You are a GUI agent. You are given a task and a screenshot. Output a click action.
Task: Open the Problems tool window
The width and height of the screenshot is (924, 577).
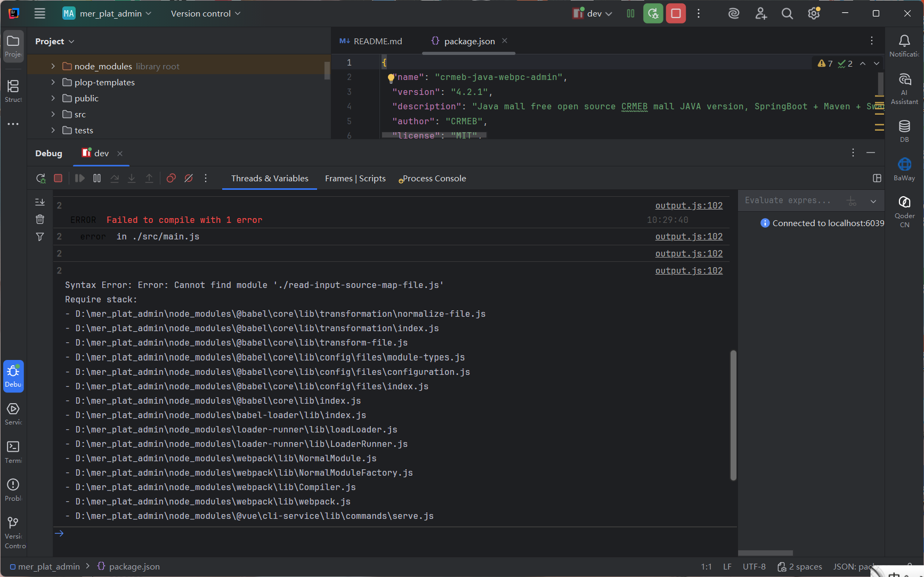[x=13, y=490]
